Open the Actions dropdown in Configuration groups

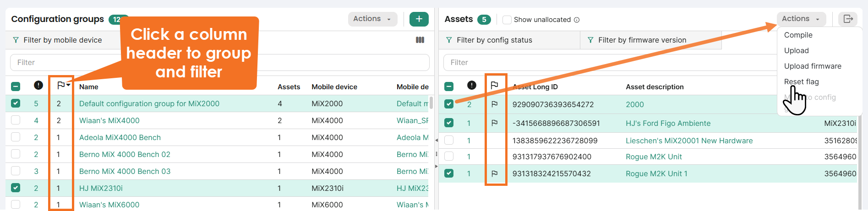pyautogui.click(x=372, y=19)
